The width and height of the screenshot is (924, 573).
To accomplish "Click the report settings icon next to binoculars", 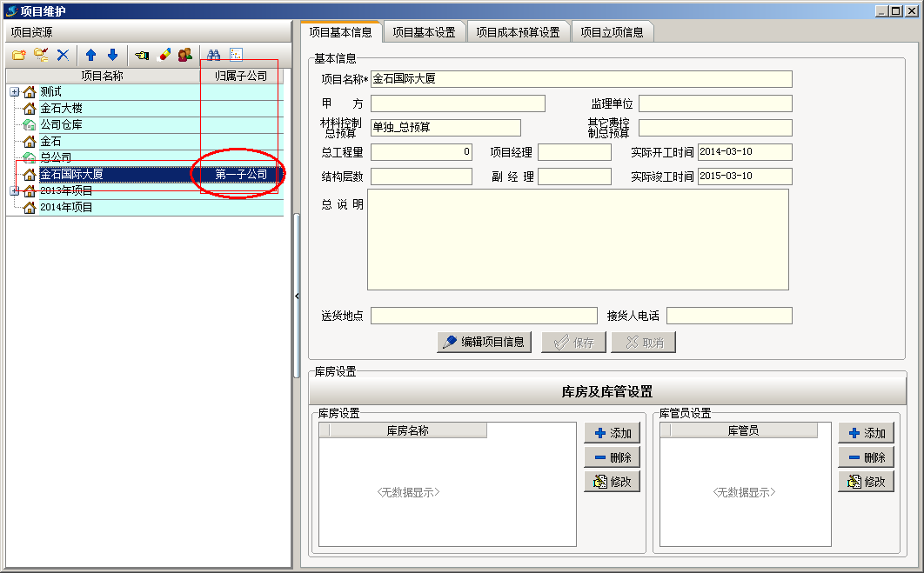I will [x=235, y=55].
